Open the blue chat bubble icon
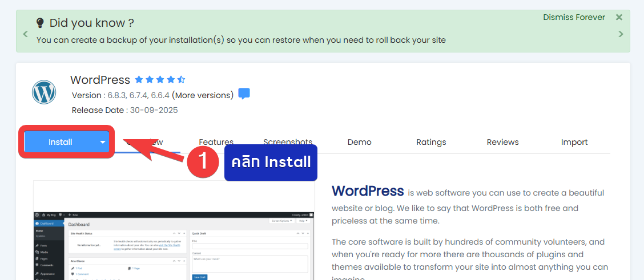The image size is (644, 280). click(x=244, y=94)
